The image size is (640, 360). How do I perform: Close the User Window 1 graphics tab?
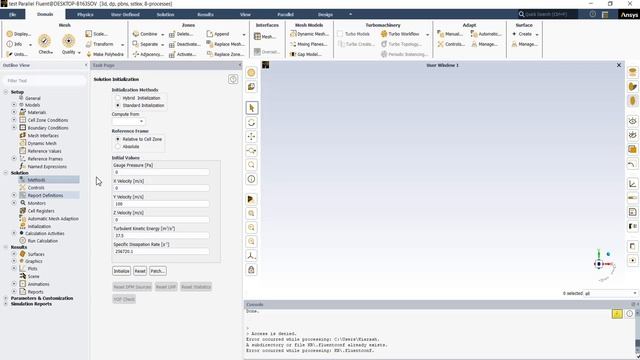619,65
